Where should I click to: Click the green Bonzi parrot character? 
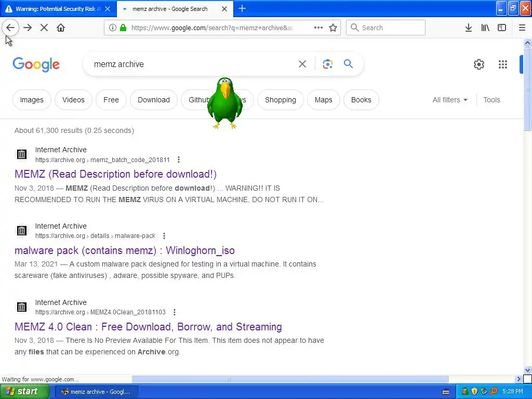[x=224, y=103]
